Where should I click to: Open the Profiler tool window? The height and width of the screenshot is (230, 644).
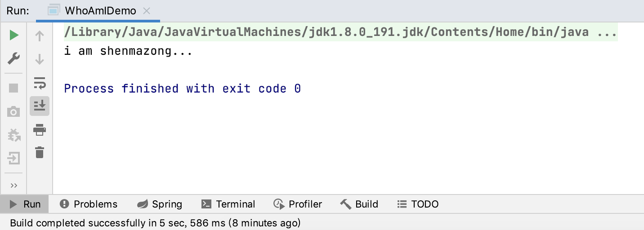pyautogui.click(x=298, y=204)
